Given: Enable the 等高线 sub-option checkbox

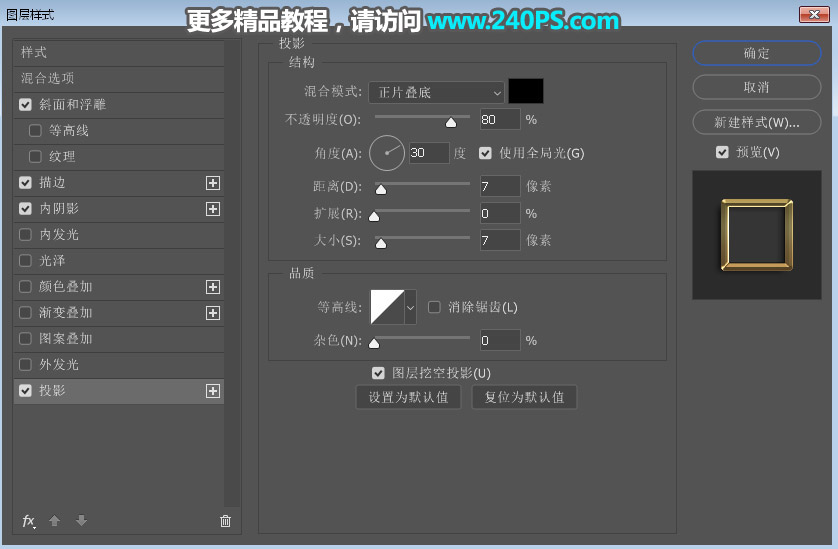Looking at the screenshot, I should pos(35,130).
